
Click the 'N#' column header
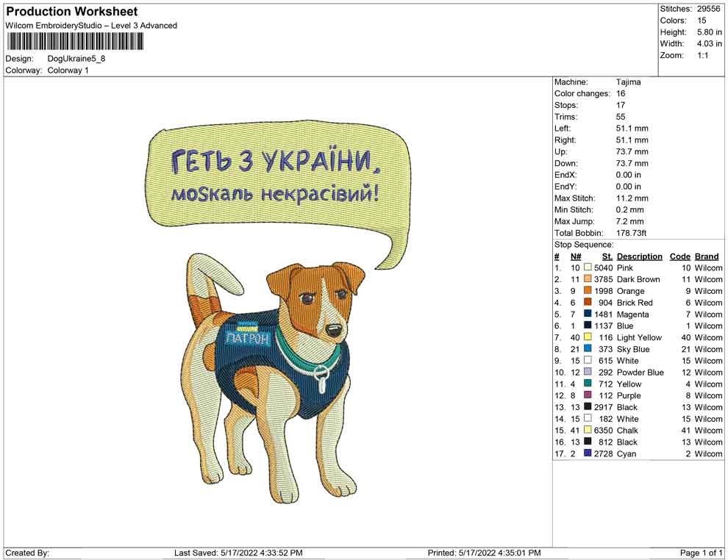pyautogui.click(x=576, y=256)
